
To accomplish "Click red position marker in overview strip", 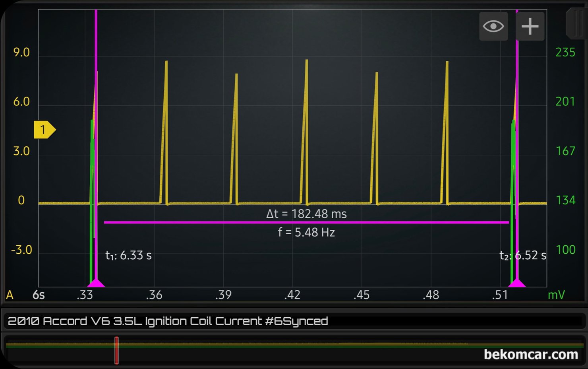I will [x=116, y=350].
